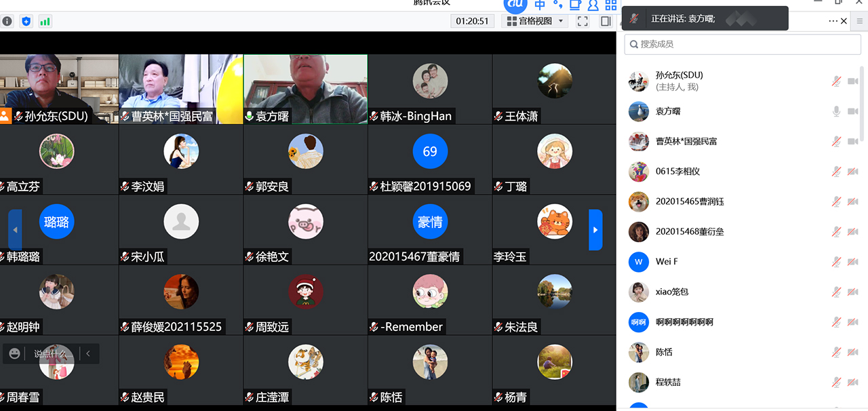Viewport: 868px width, 411px height.
Task: Check the green network signal indicator
Action: pos(45,21)
